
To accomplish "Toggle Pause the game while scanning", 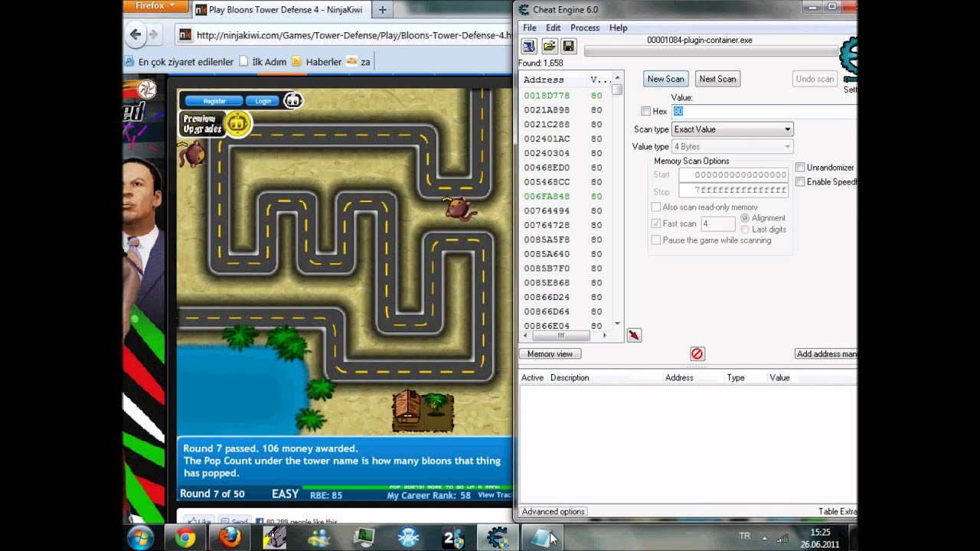I will [655, 240].
